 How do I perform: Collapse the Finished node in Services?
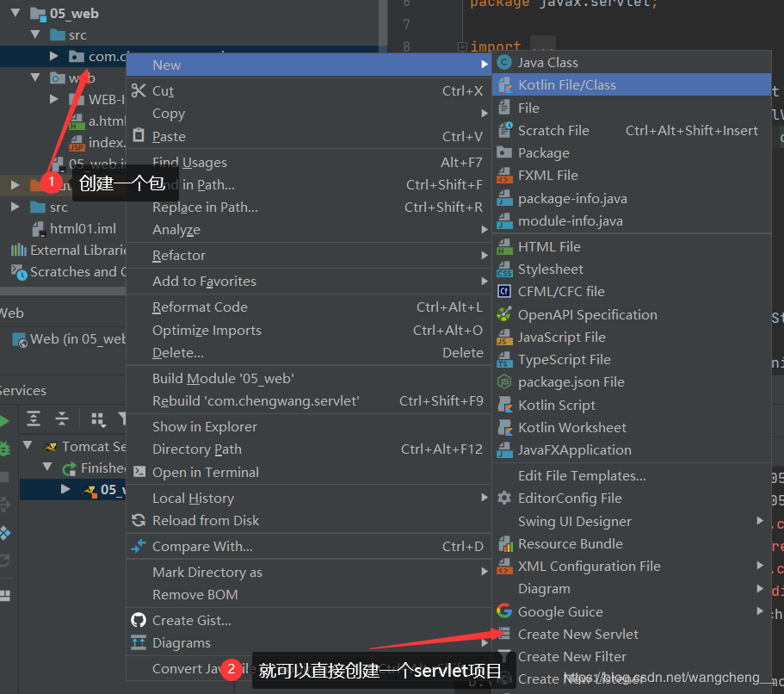[47, 467]
